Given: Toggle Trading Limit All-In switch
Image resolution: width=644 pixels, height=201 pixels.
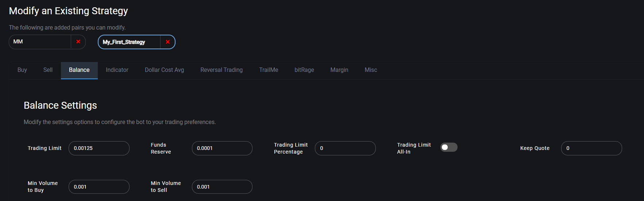Looking at the screenshot, I should click(x=449, y=147).
